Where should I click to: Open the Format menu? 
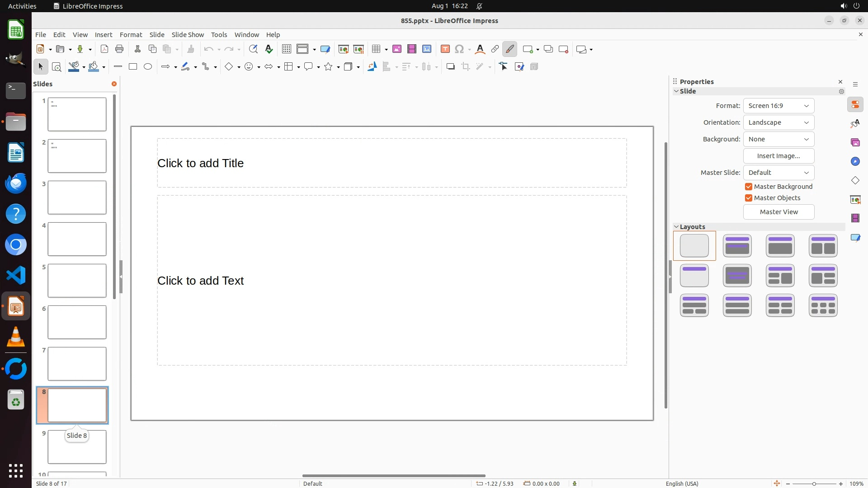pos(131,35)
